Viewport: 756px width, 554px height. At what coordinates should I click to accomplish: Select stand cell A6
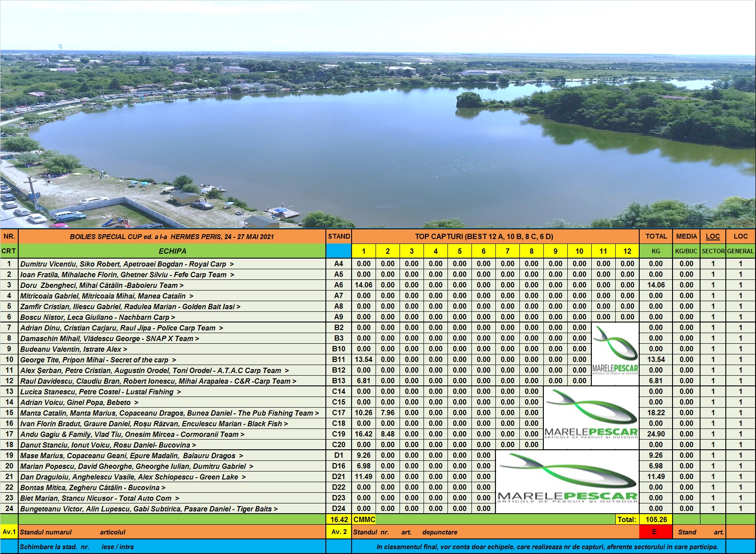[339, 285]
